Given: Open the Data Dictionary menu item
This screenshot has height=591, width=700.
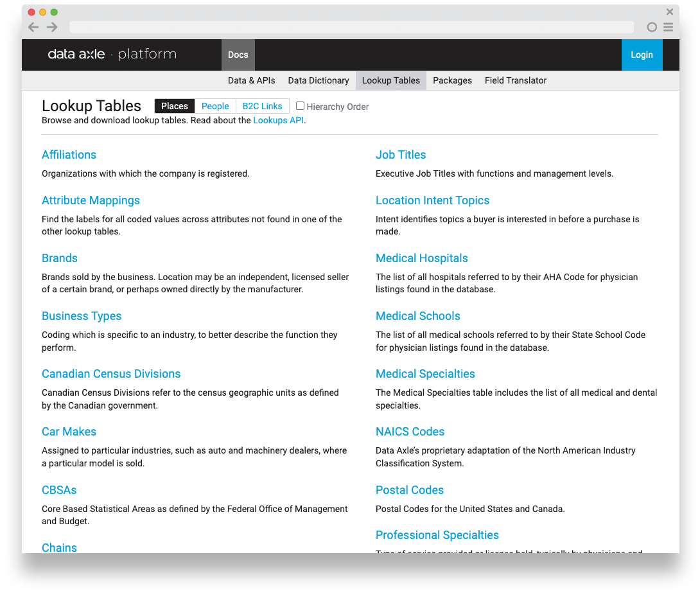Looking at the screenshot, I should (x=319, y=80).
